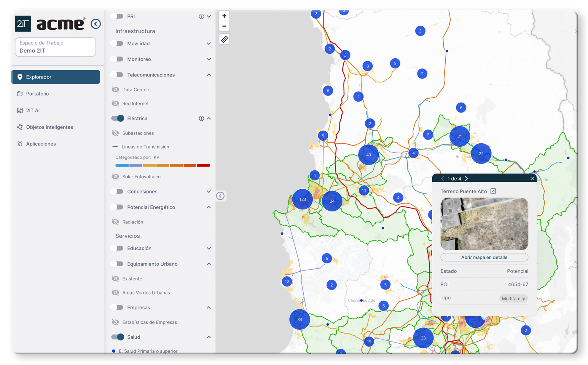
Task: Click the Espacio de Trabajo field
Action: click(55, 47)
